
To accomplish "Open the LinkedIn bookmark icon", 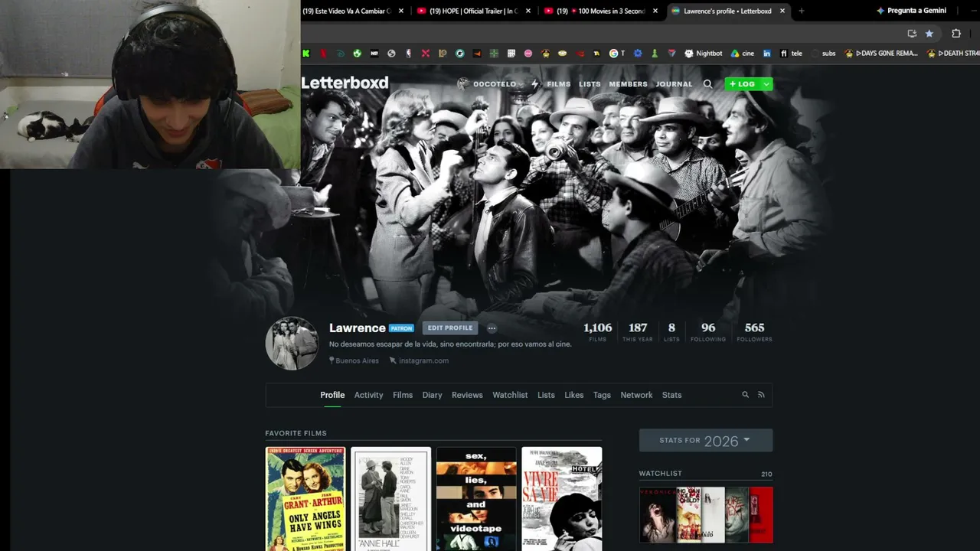I will 766,54.
